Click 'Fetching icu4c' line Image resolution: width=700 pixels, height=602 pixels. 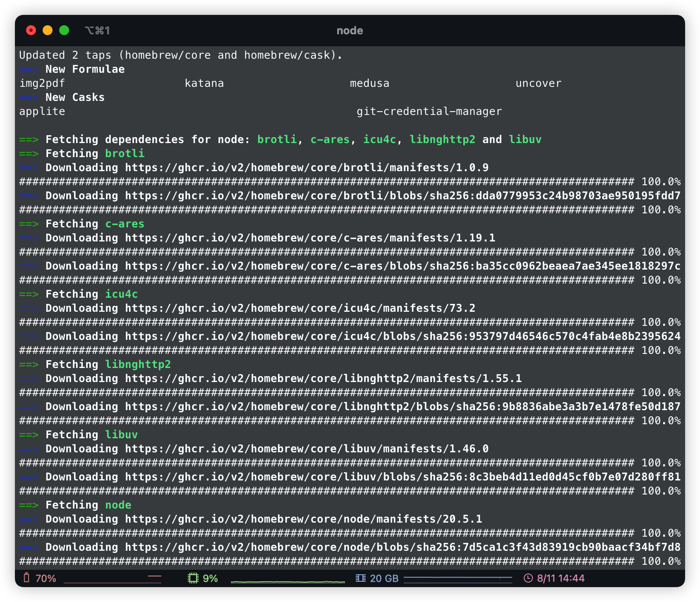pyautogui.click(x=79, y=294)
